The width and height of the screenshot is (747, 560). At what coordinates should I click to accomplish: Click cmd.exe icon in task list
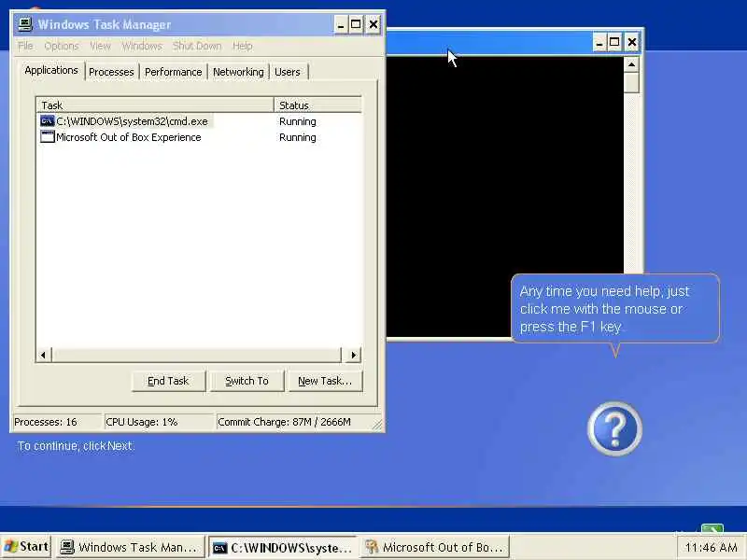48,121
